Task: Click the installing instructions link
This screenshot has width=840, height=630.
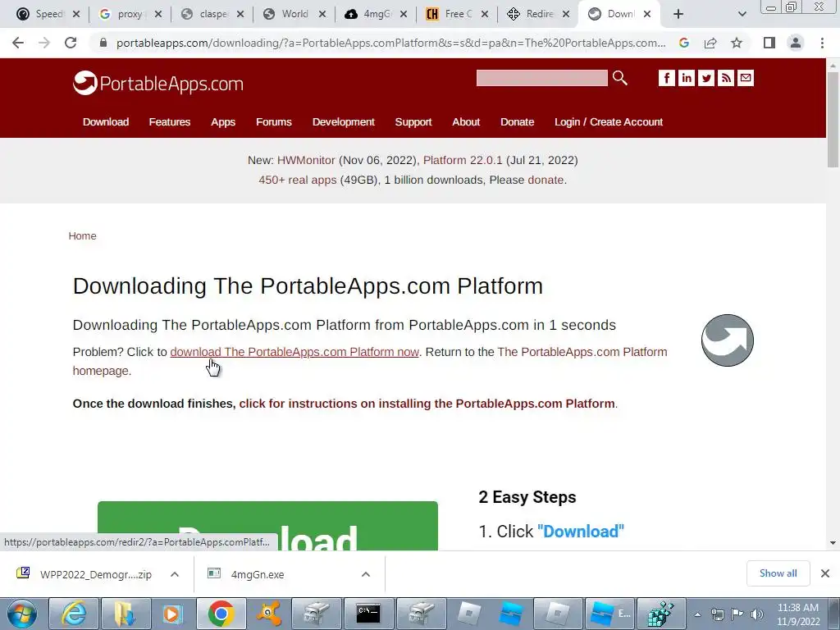Action: 427,404
